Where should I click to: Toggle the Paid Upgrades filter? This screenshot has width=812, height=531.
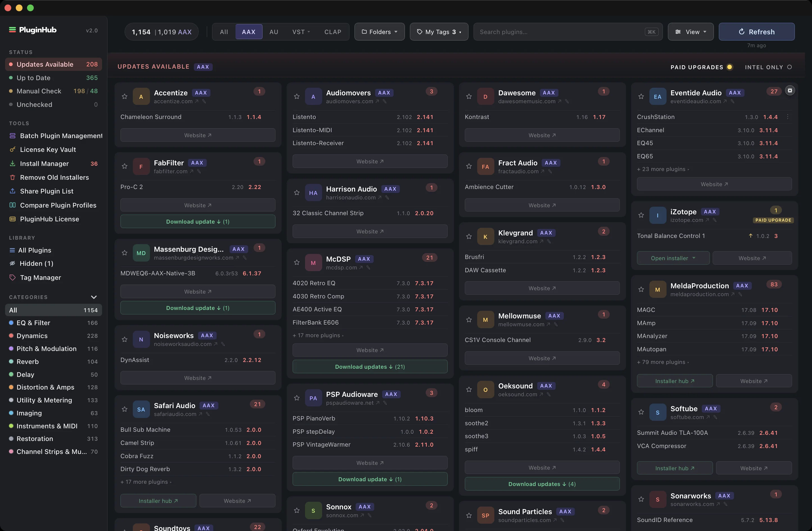[701, 67]
